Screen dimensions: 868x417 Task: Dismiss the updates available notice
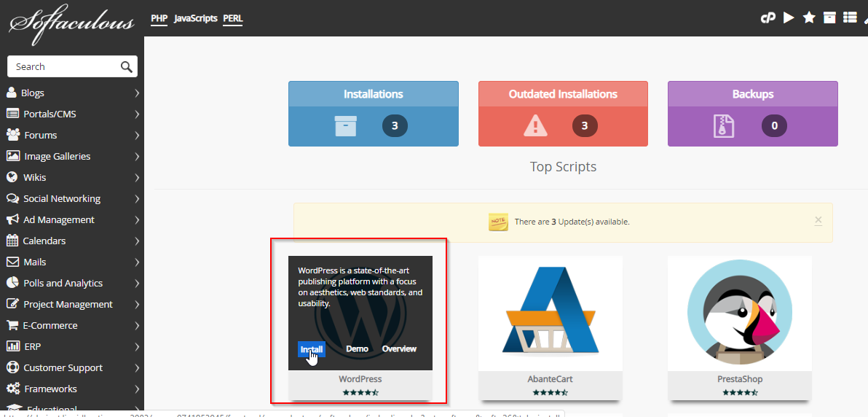click(818, 221)
